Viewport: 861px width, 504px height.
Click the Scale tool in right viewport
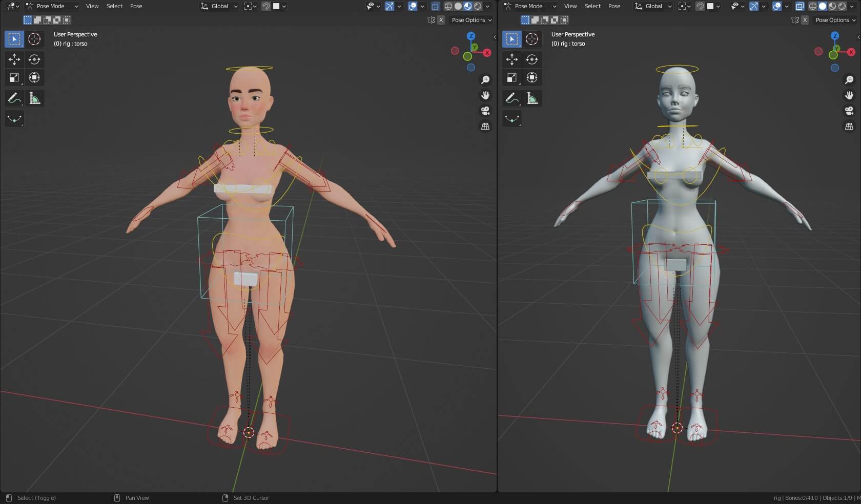click(512, 78)
